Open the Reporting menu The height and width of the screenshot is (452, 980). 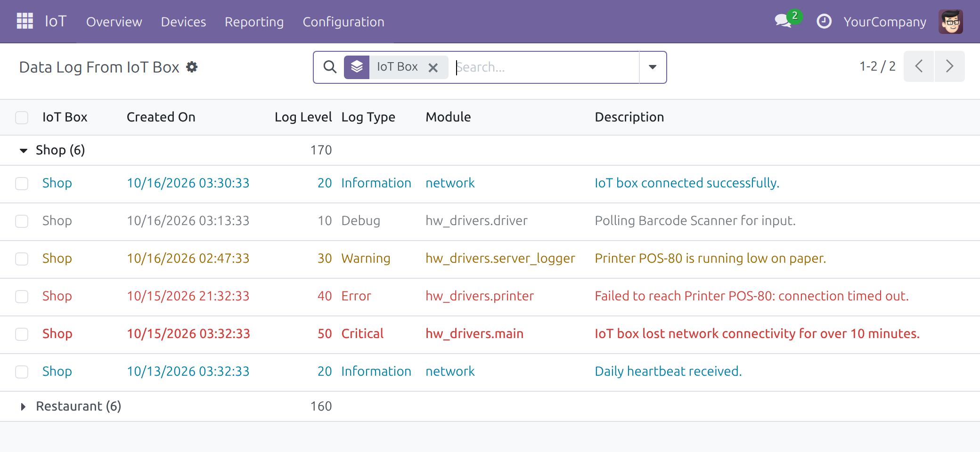254,22
